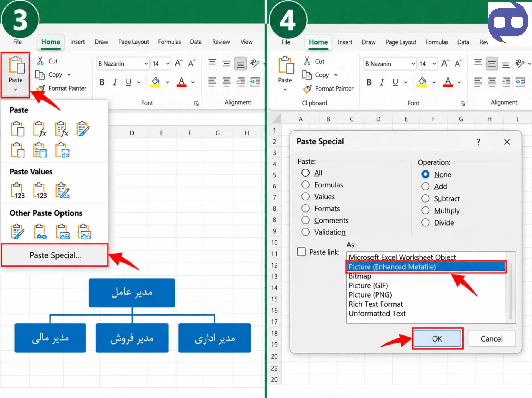
Task: Toggle Bold in the left panel Font group
Action: pos(102,82)
